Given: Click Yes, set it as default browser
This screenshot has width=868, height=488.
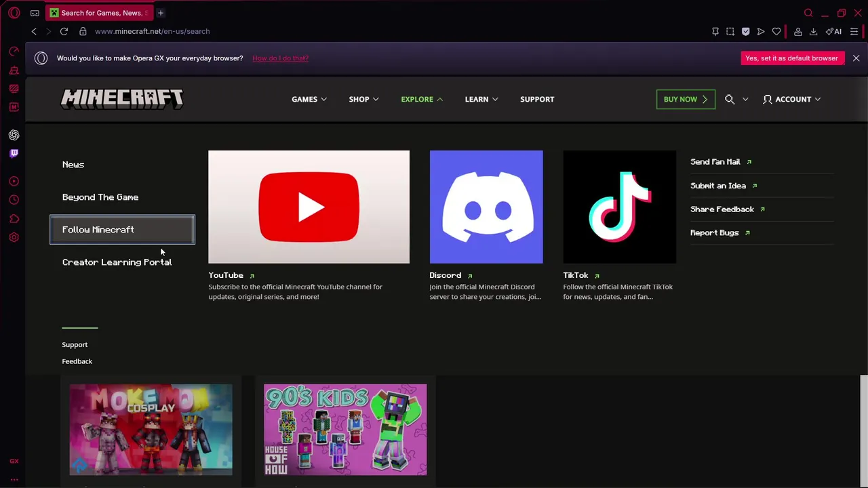Looking at the screenshot, I should click(791, 58).
